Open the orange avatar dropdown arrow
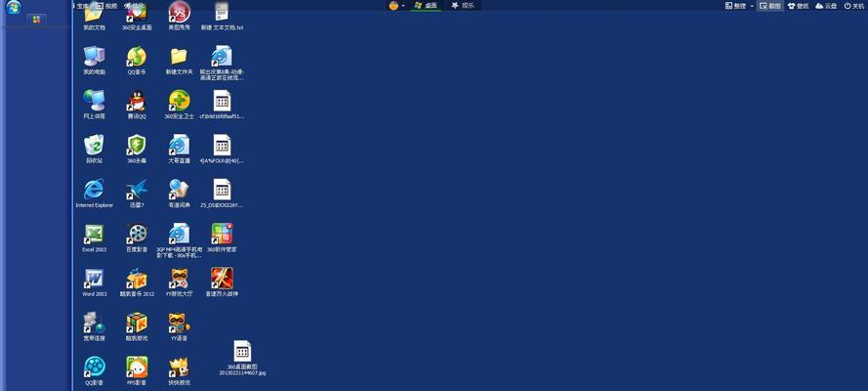The image size is (868, 391). (x=403, y=6)
